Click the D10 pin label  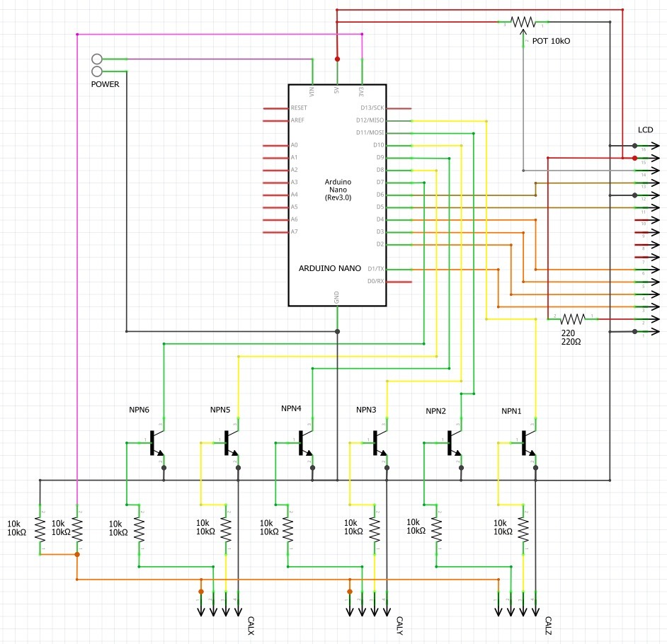[x=379, y=145]
